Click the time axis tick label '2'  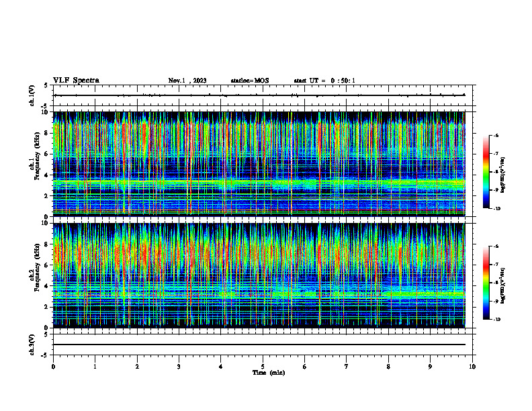(137, 367)
